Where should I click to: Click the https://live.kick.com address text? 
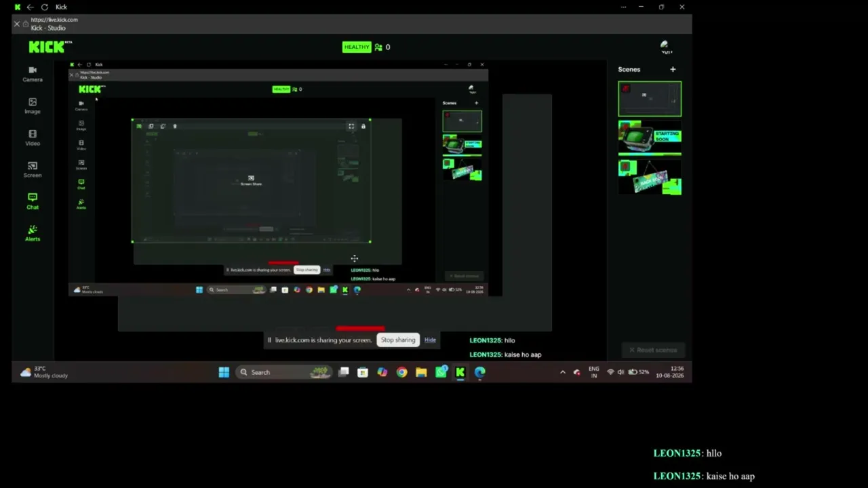tap(54, 20)
